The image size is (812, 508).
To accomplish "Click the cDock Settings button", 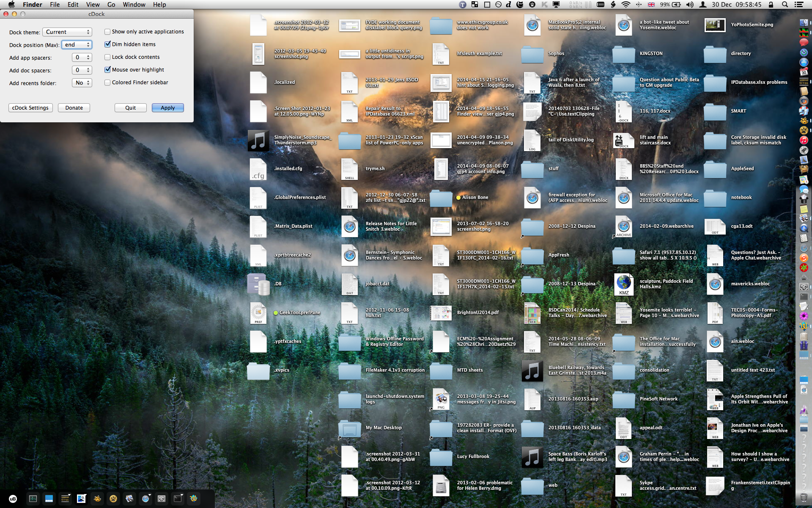I will [30, 108].
